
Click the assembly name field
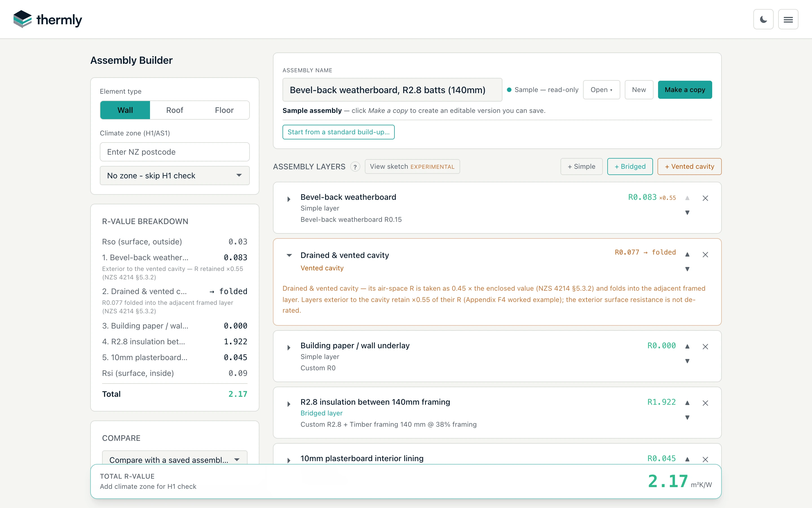tap(392, 90)
